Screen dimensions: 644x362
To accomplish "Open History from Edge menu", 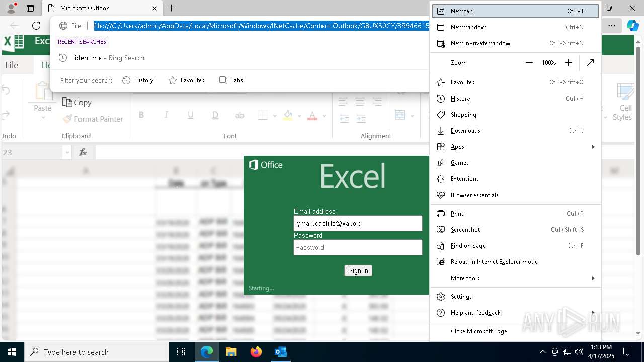I will pyautogui.click(x=516, y=99).
